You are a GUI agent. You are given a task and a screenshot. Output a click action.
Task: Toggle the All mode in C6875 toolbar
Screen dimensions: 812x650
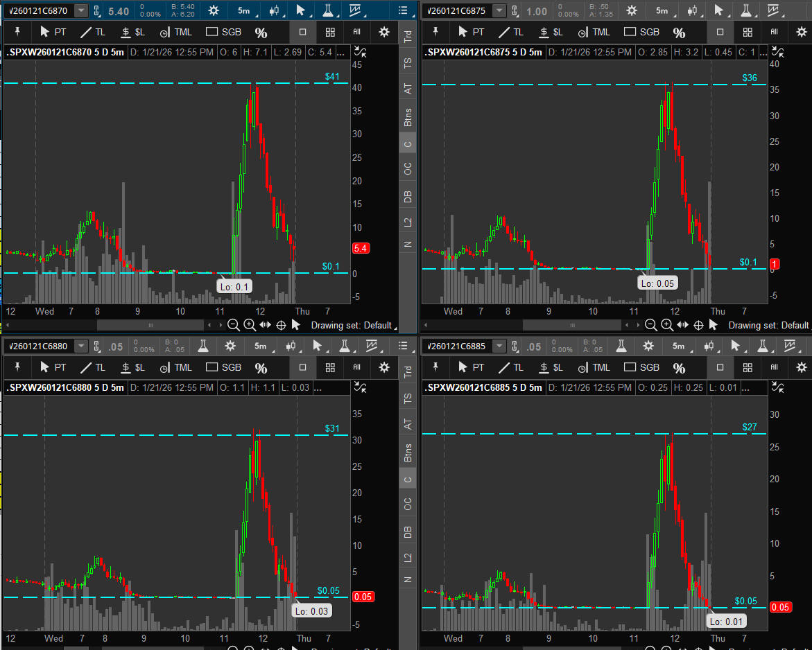click(774, 32)
